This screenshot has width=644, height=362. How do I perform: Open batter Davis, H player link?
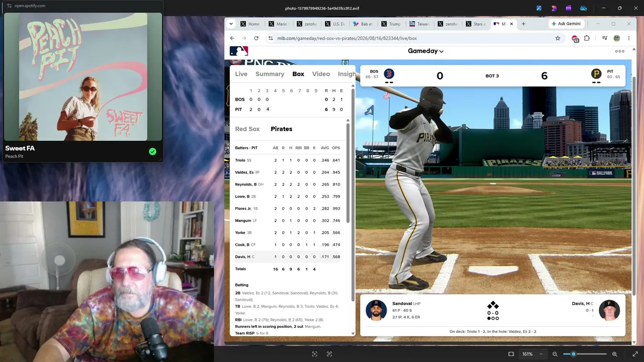click(243, 257)
